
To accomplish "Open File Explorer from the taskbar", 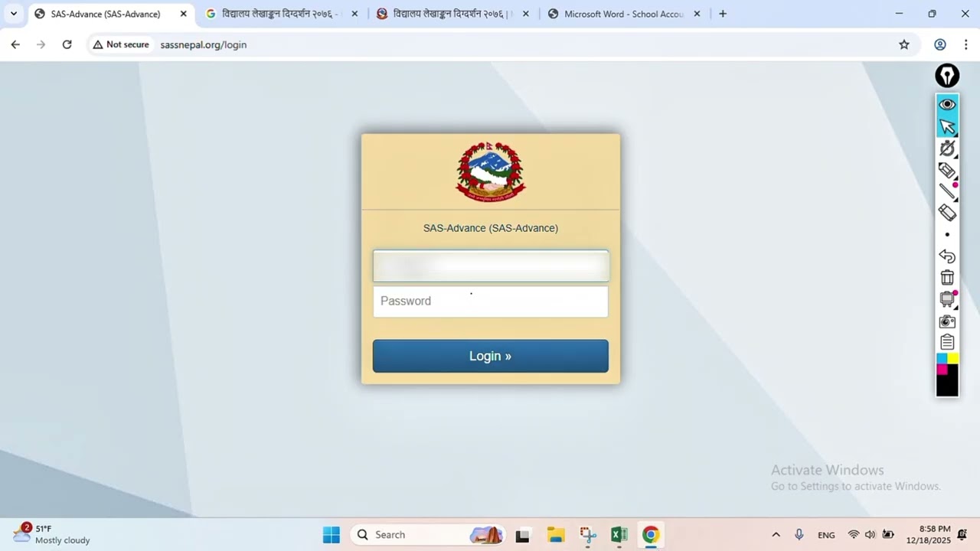I will pyautogui.click(x=556, y=535).
